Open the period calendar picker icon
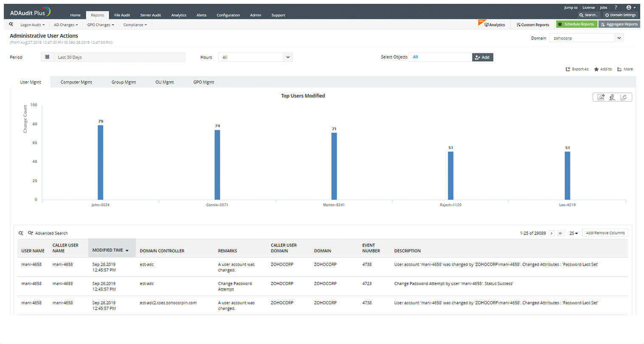Image resolution: width=644 pixels, height=344 pixels. pos(47,57)
